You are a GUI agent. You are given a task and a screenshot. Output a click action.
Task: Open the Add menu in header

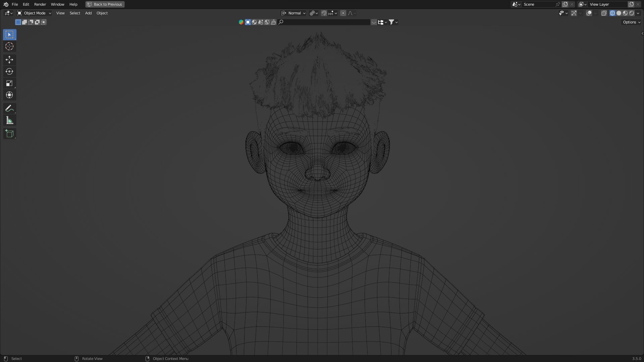coord(88,13)
